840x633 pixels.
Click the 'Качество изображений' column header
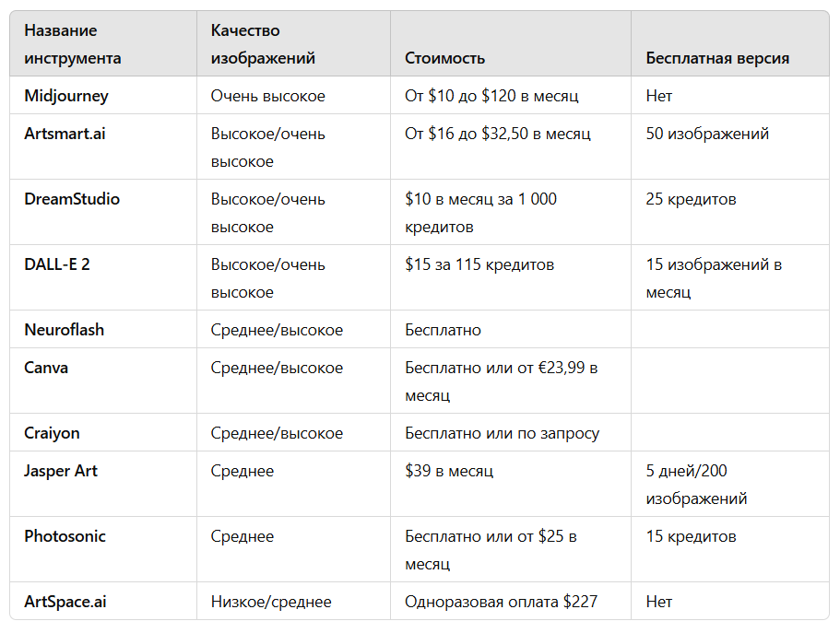263,44
